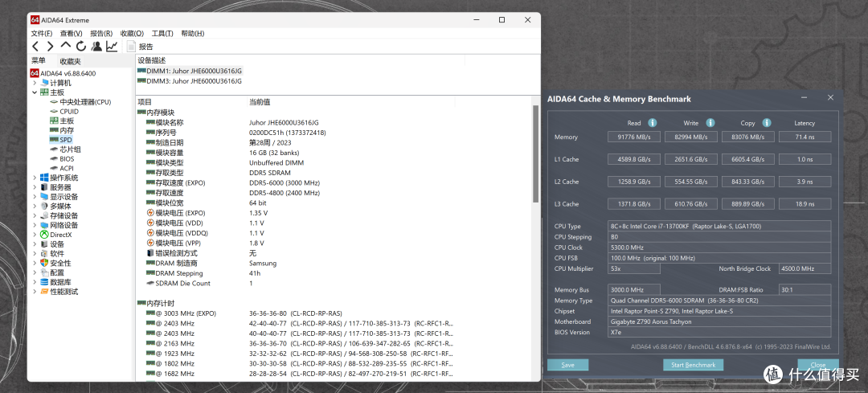Click the Write info icon in Benchmark
Image resolution: width=868 pixels, height=393 pixels.
pyautogui.click(x=710, y=123)
